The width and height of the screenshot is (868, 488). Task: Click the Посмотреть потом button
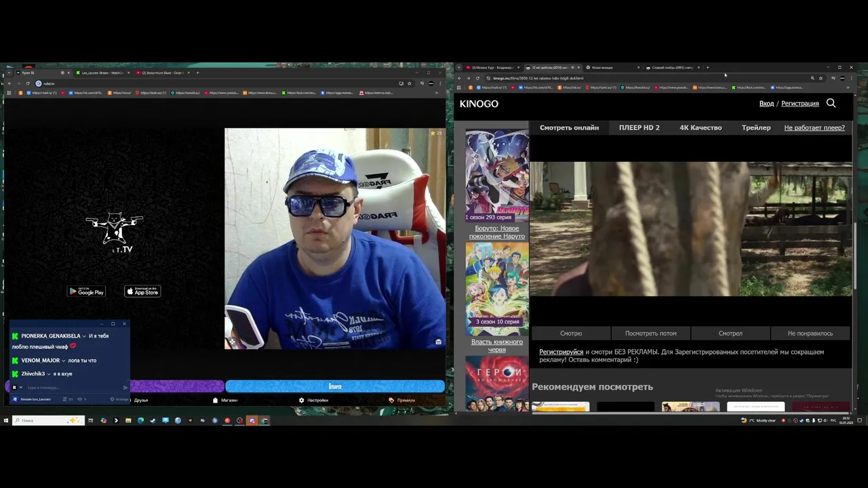[x=651, y=333]
